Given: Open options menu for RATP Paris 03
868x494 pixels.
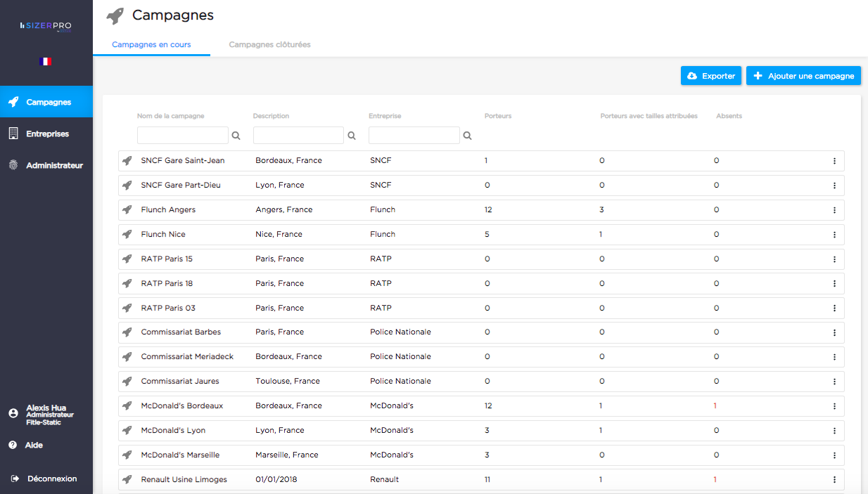Looking at the screenshot, I should tap(834, 308).
